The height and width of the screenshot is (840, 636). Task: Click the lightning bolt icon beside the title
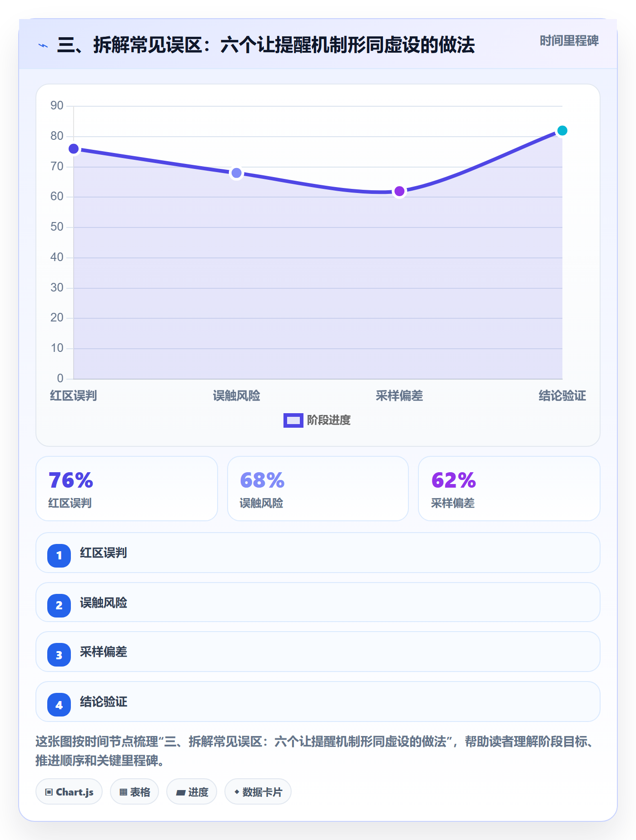[x=43, y=45]
